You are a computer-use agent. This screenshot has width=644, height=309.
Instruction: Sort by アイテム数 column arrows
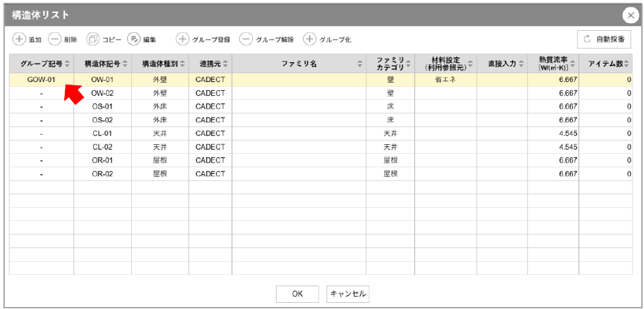[x=626, y=64]
